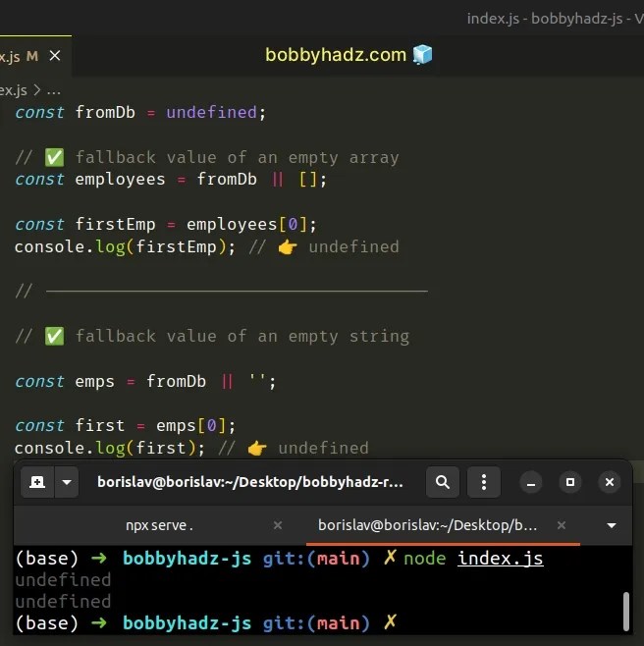
Task: Click 'undefined' value on fromDb line
Action: [x=211, y=112]
